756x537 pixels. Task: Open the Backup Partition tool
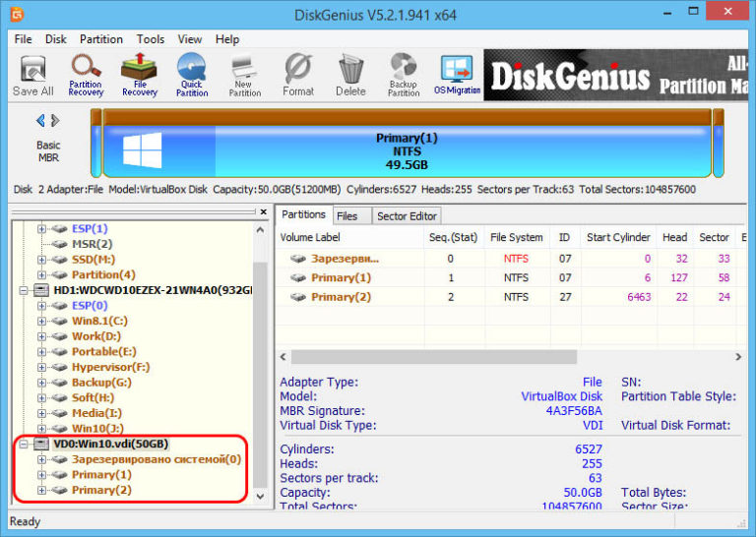(x=404, y=75)
